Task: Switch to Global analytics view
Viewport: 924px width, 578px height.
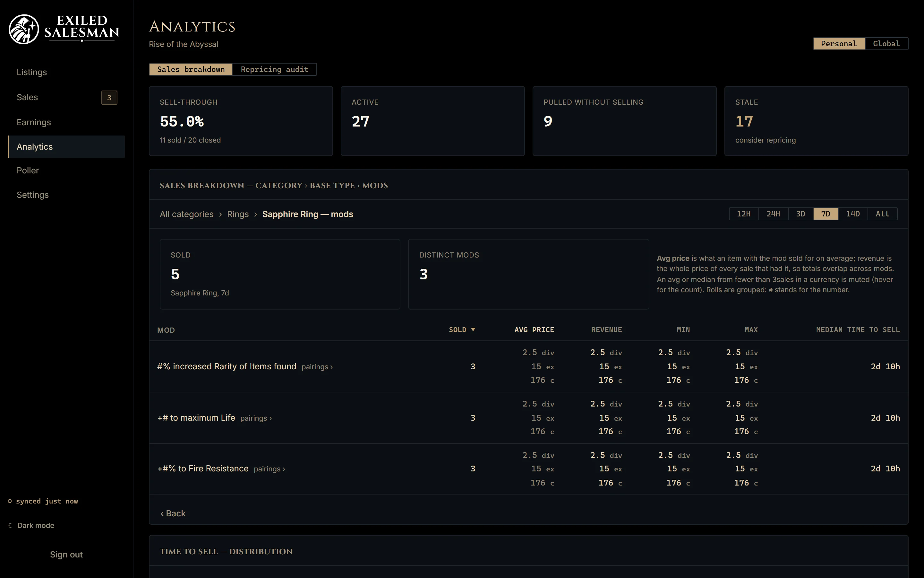Action: point(886,44)
